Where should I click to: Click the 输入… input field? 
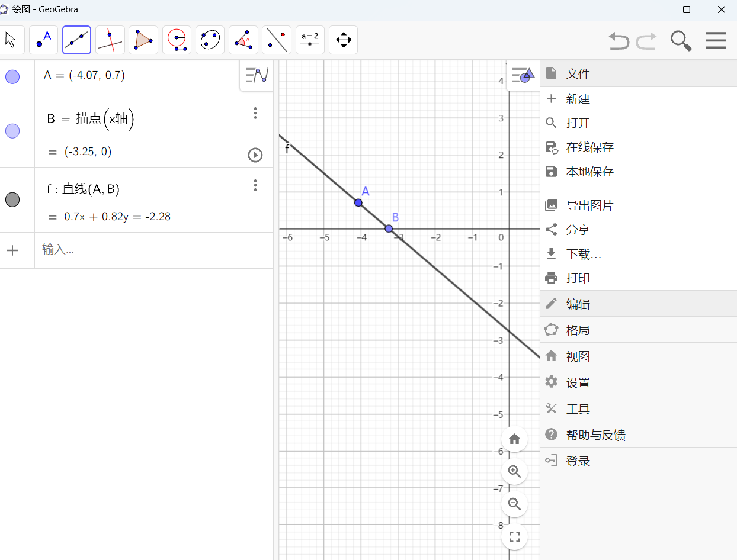click(x=154, y=250)
